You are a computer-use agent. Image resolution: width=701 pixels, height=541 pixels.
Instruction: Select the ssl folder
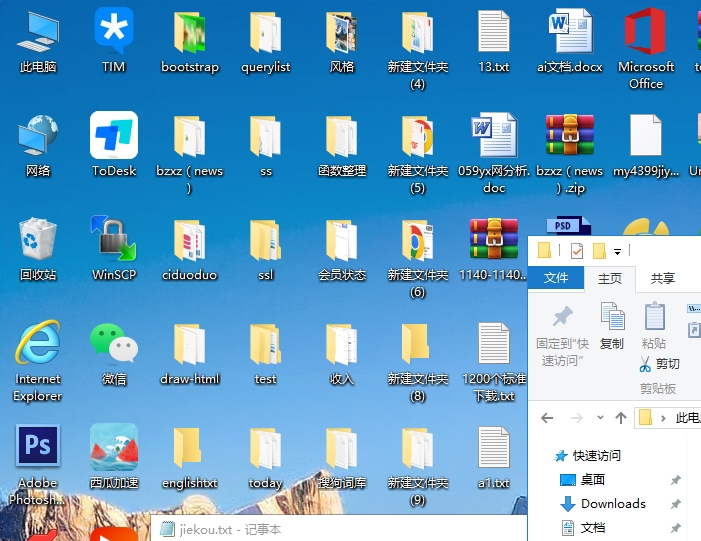pos(266,249)
